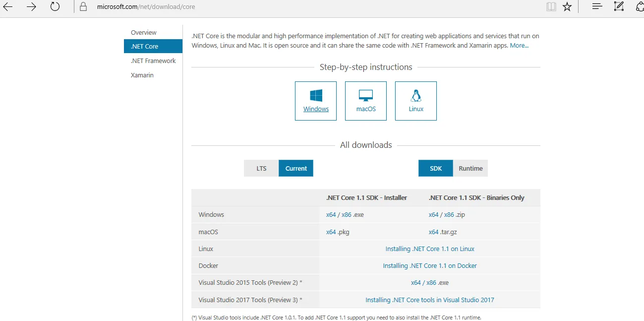Image resolution: width=644 pixels, height=321 pixels.
Task: Click the Docker row label
Action: (208, 265)
